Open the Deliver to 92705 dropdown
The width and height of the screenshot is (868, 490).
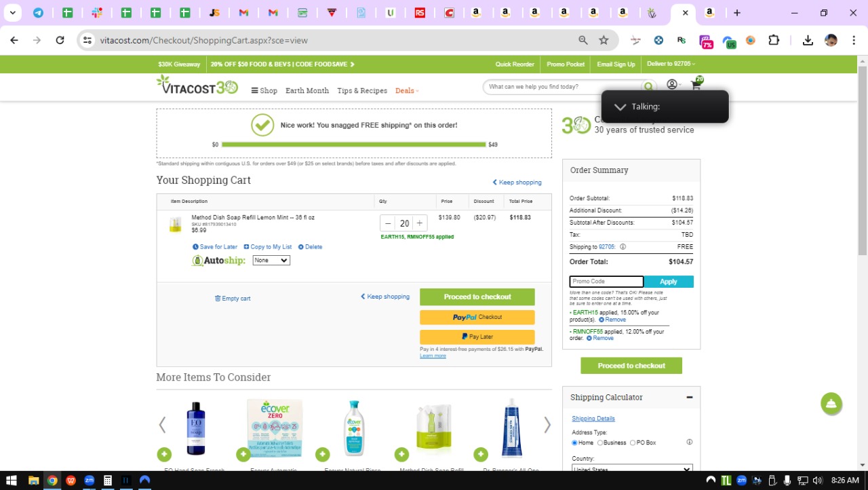(x=671, y=64)
